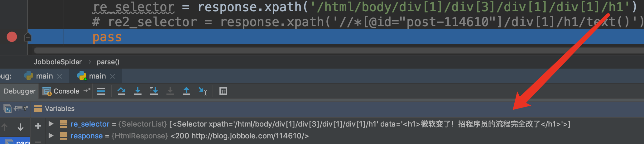Click the Force Step Into icon
This screenshot has width=644, height=144.
170,91
